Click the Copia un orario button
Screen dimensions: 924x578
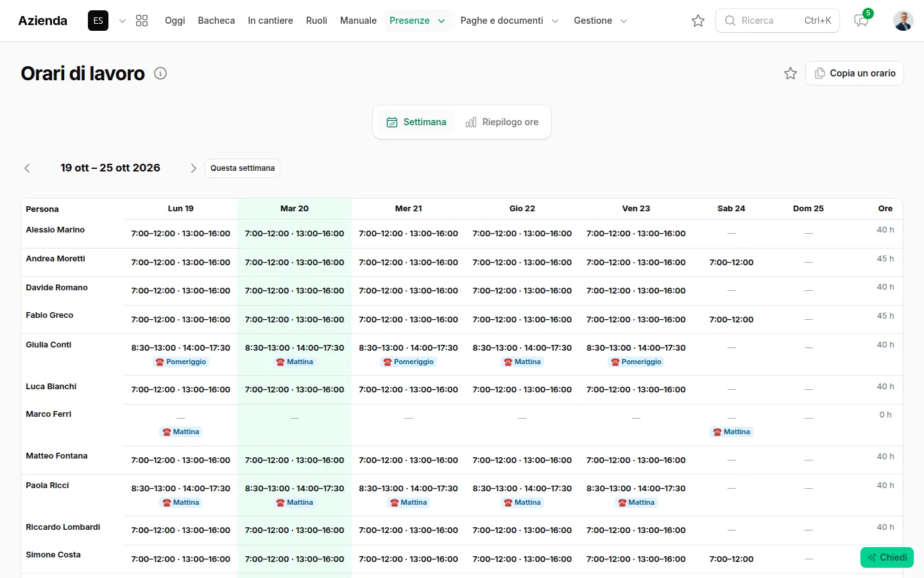click(x=855, y=73)
